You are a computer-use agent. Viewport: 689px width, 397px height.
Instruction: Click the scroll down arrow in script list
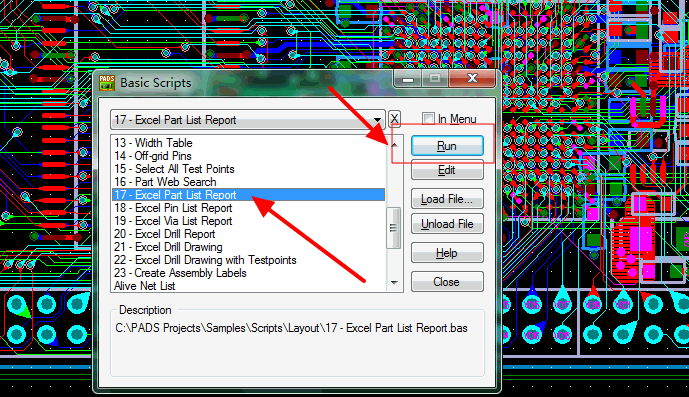(394, 283)
